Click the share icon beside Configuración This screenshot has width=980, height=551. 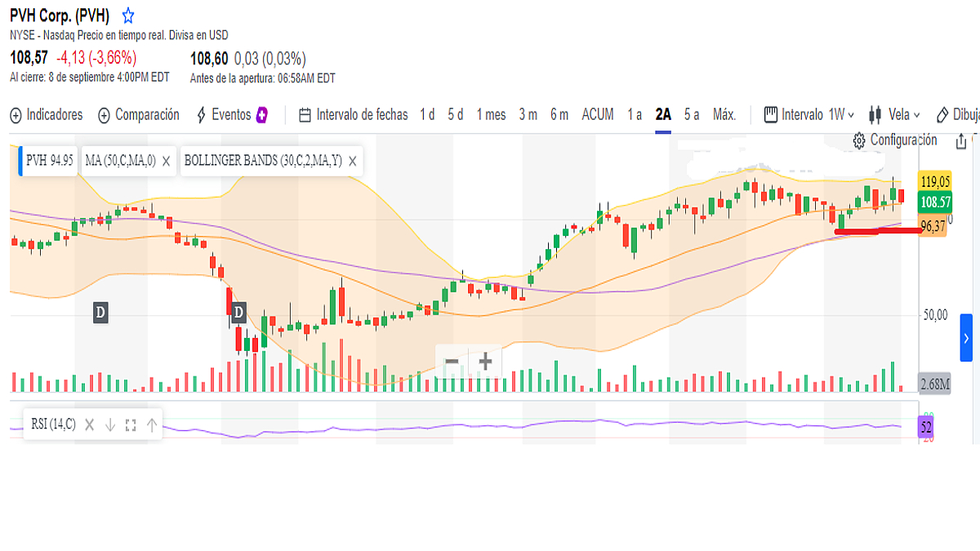(961, 140)
